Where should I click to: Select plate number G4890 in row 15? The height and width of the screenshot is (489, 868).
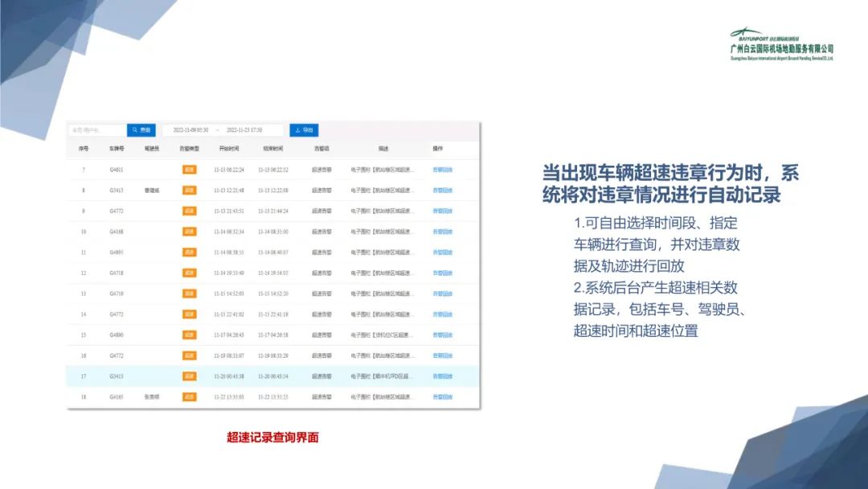pyautogui.click(x=117, y=335)
